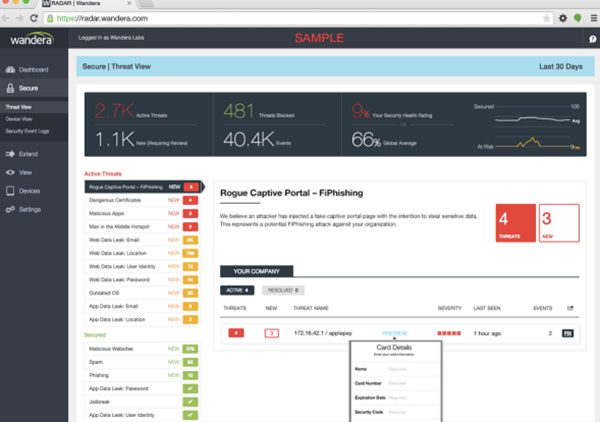Click the Secure lock icon
Viewport: 600px width, 422px height.
10,88
